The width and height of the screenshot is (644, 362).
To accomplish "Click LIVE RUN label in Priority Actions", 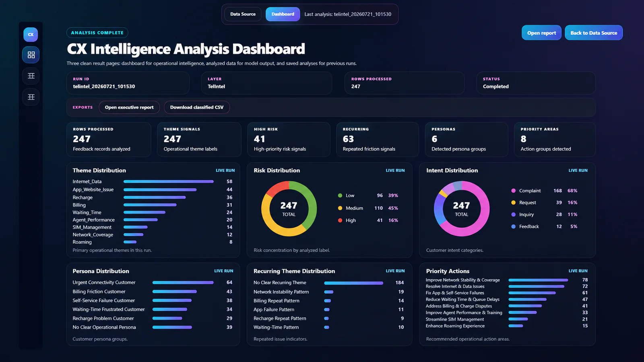I will (x=578, y=271).
